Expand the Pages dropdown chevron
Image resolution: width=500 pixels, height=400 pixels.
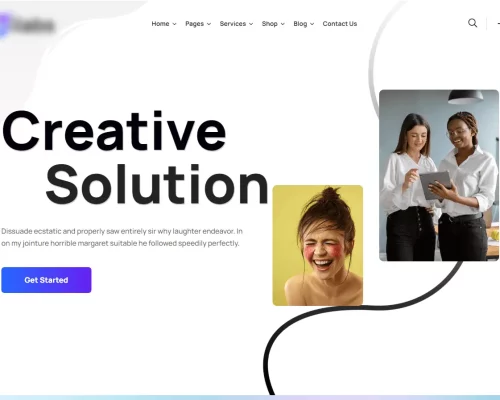point(209,24)
